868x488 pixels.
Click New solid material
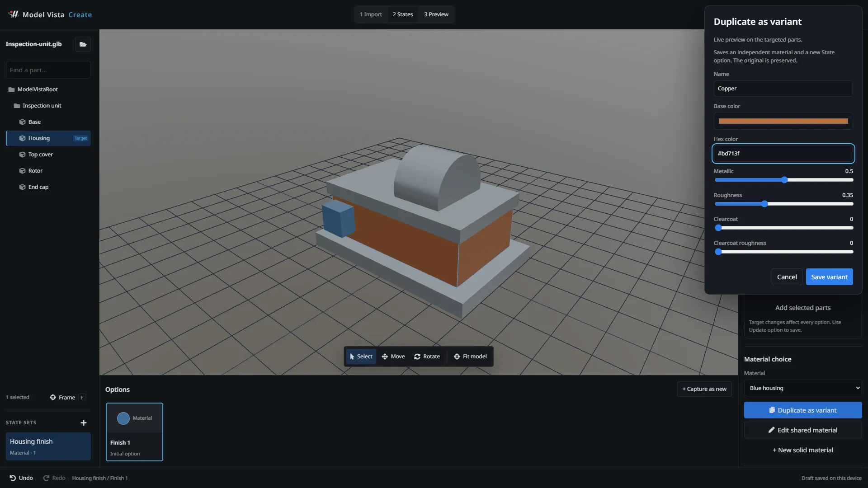[x=803, y=450]
